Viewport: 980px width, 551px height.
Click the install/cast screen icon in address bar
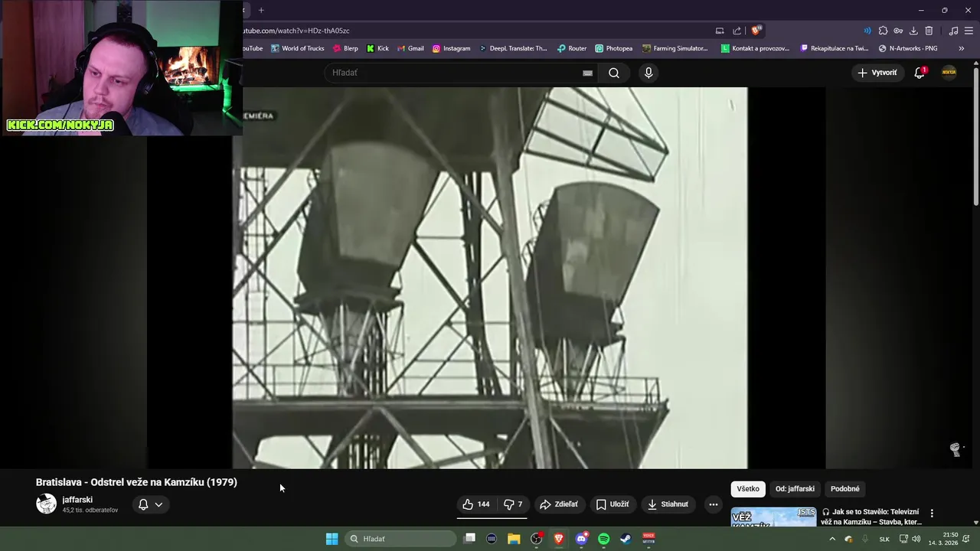pos(720,31)
